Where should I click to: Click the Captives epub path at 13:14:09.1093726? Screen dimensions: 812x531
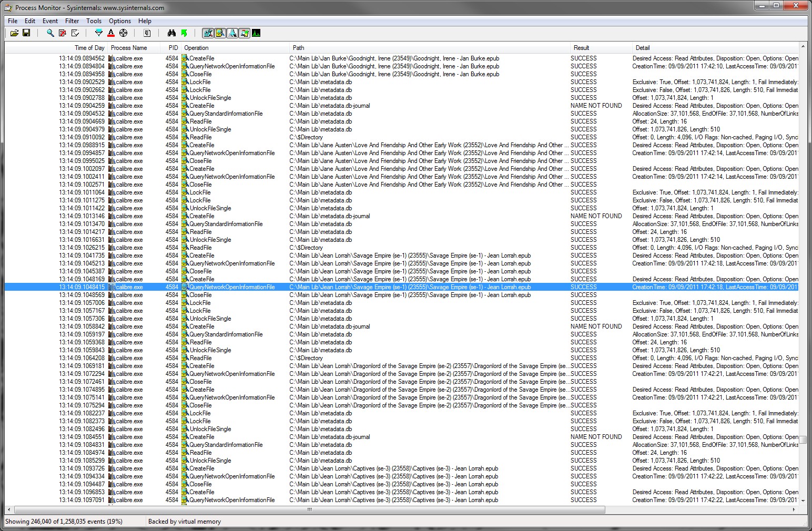point(393,468)
